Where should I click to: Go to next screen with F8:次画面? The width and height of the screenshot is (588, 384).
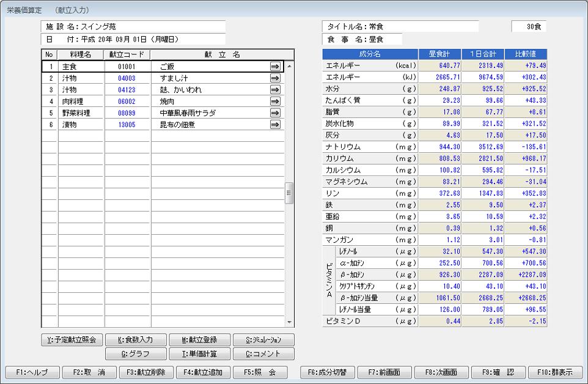(441, 372)
